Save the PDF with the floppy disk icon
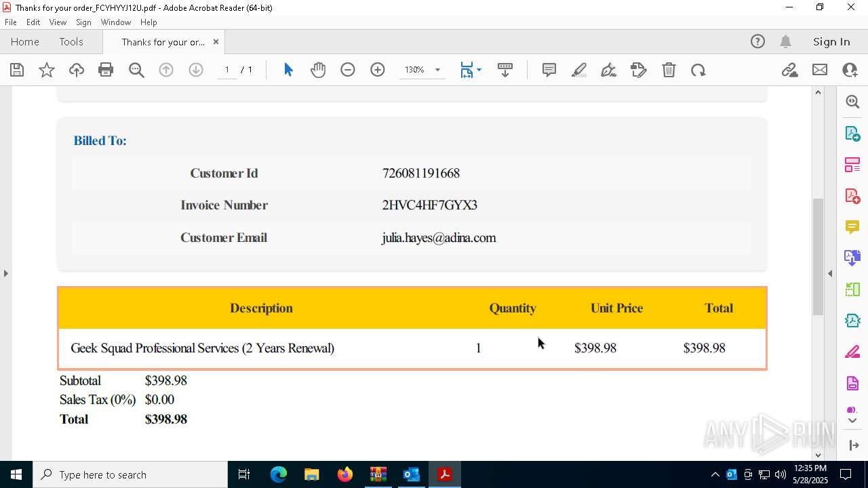 (17, 70)
